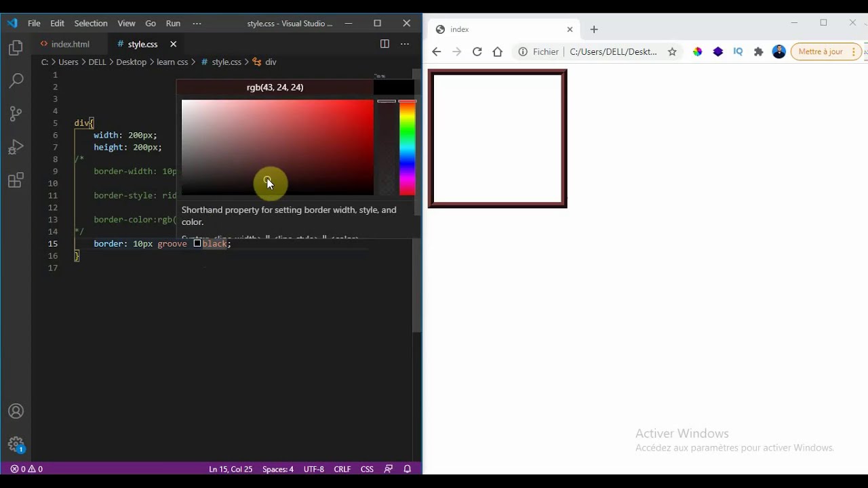Pick a color in the saturation box
The height and width of the screenshot is (488, 868).
pos(277,148)
